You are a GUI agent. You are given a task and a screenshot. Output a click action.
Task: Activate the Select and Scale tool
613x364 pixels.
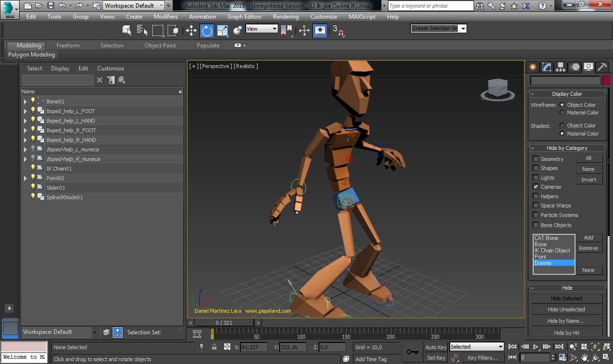(x=222, y=31)
